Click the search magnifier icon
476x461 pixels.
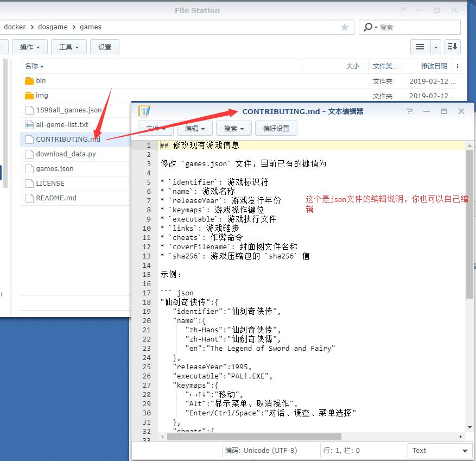click(x=369, y=27)
